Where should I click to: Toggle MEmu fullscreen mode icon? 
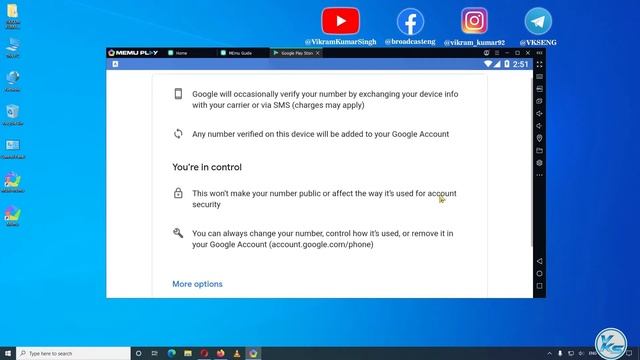tap(539, 64)
